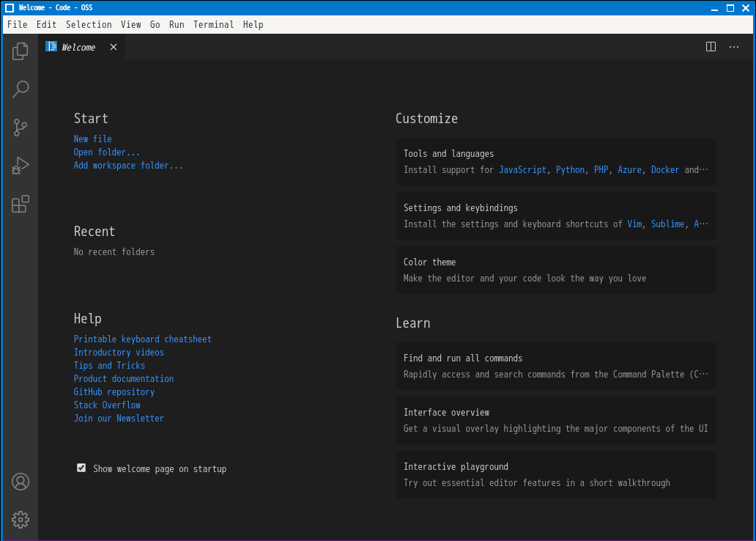This screenshot has width=756, height=541.
Task: Open the Tools and languages card
Action: [556, 162]
